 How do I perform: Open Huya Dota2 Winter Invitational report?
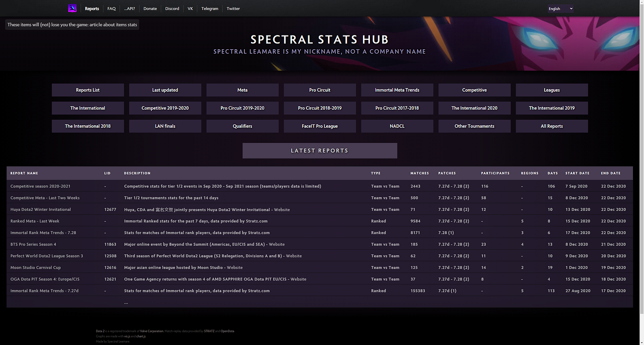coord(40,209)
